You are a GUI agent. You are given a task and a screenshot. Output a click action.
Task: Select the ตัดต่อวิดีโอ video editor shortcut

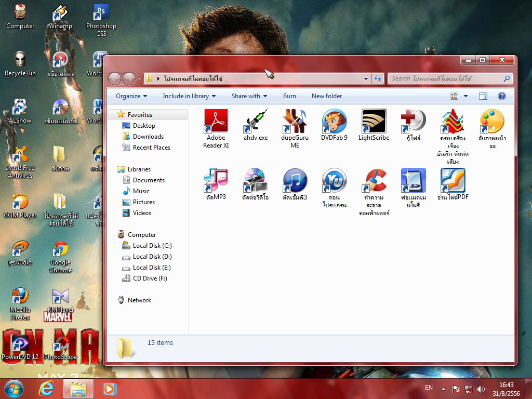click(256, 184)
